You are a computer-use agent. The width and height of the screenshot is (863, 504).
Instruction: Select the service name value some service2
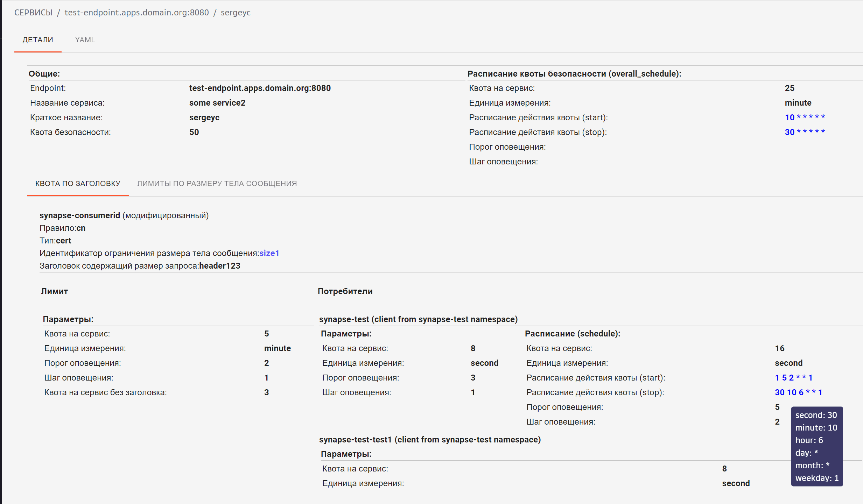click(217, 103)
